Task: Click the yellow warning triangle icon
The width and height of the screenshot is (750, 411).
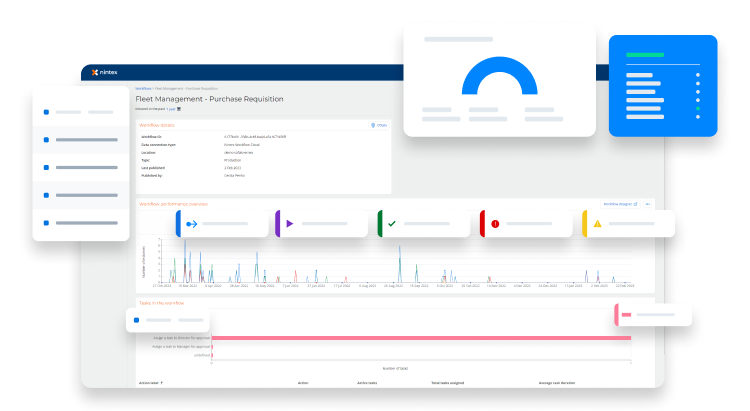Action: pos(597,224)
